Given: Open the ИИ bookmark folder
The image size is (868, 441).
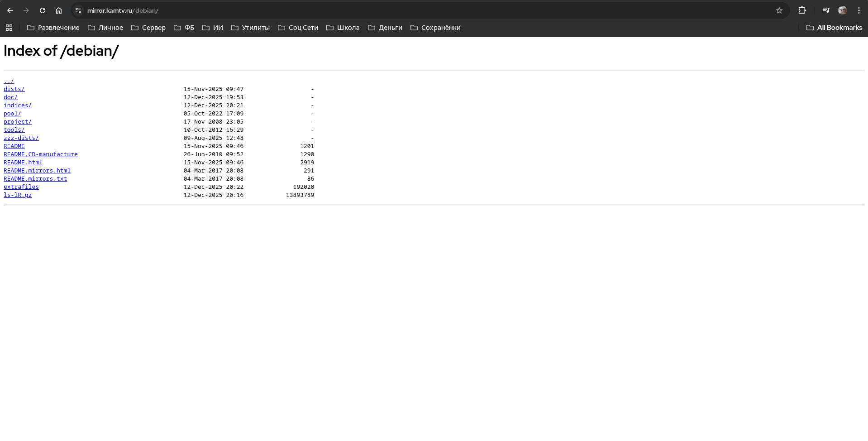Looking at the screenshot, I should click(x=213, y=28).
